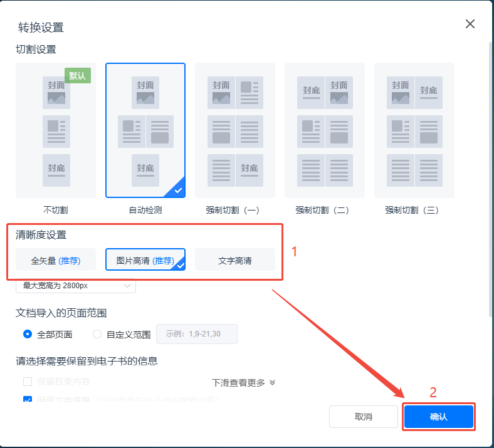494x448 pixels.
Task: Select 文字高清 clarity option
Action: pyautogui.click(x=235, y=260)
